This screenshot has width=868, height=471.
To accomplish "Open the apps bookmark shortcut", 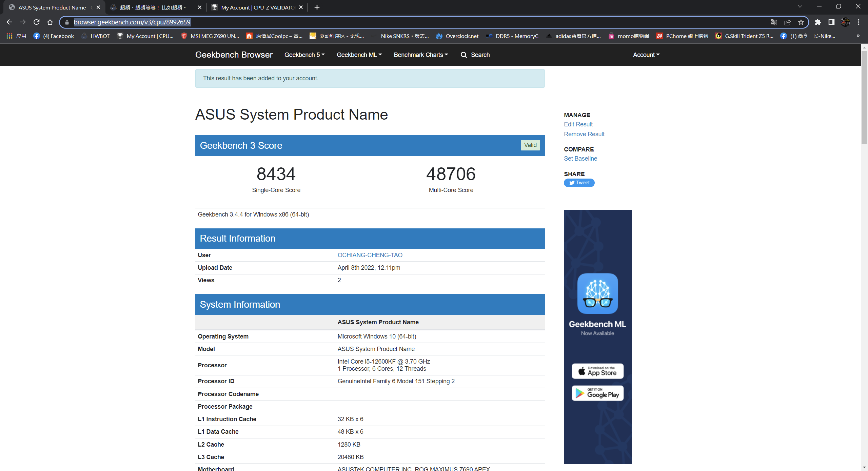I will point(16,36).
